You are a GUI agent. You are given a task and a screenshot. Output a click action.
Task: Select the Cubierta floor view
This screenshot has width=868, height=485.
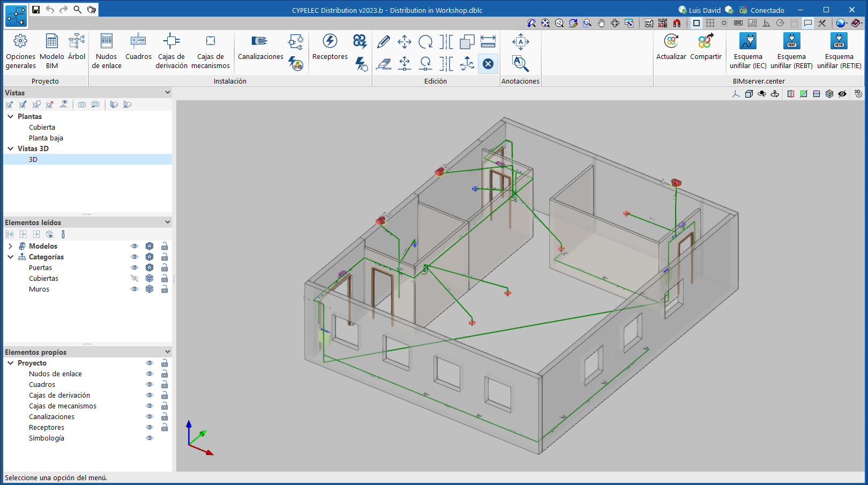coord(42,128)
